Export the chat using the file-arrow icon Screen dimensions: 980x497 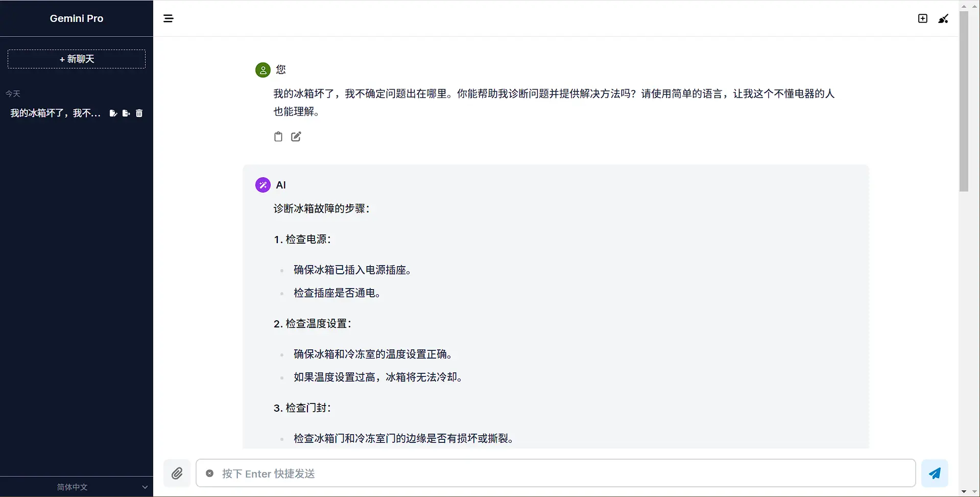126,113
